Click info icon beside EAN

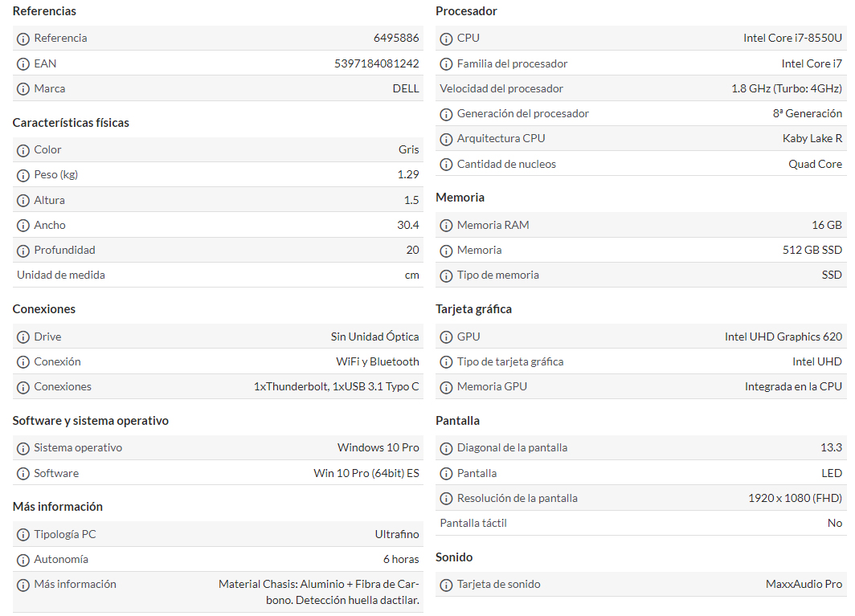click(22, 64)
